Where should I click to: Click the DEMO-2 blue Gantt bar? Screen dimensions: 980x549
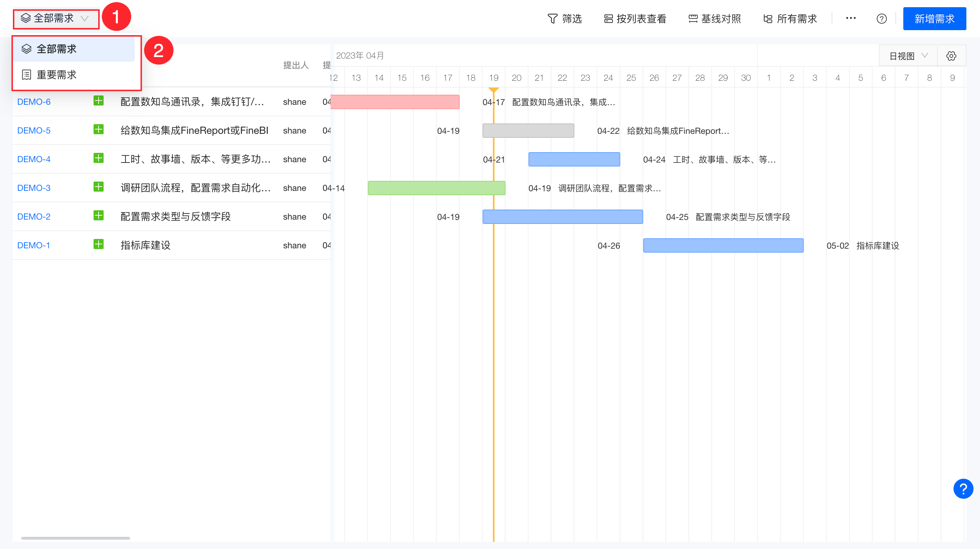pyautogui.click(x=562, y=217)
